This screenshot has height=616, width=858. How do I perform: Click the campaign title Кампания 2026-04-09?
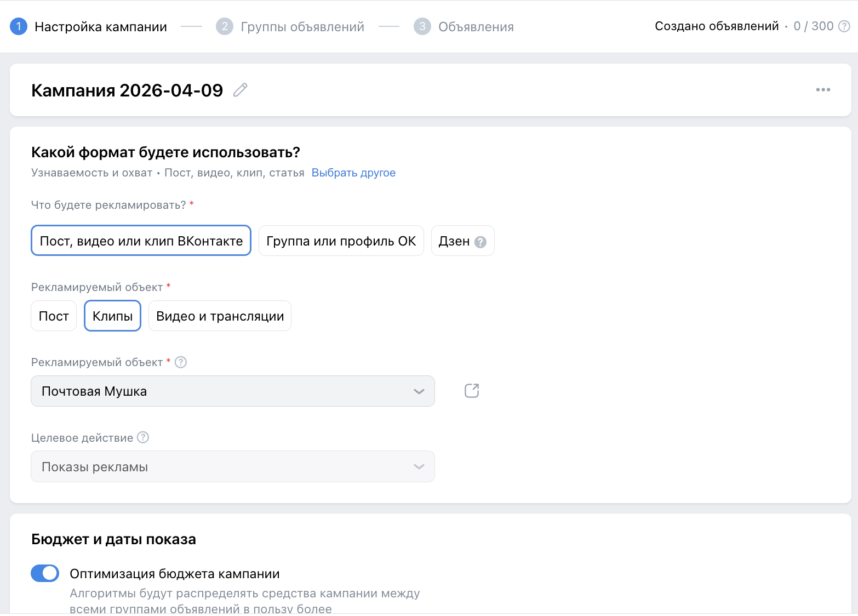click(x=127, y=90)
